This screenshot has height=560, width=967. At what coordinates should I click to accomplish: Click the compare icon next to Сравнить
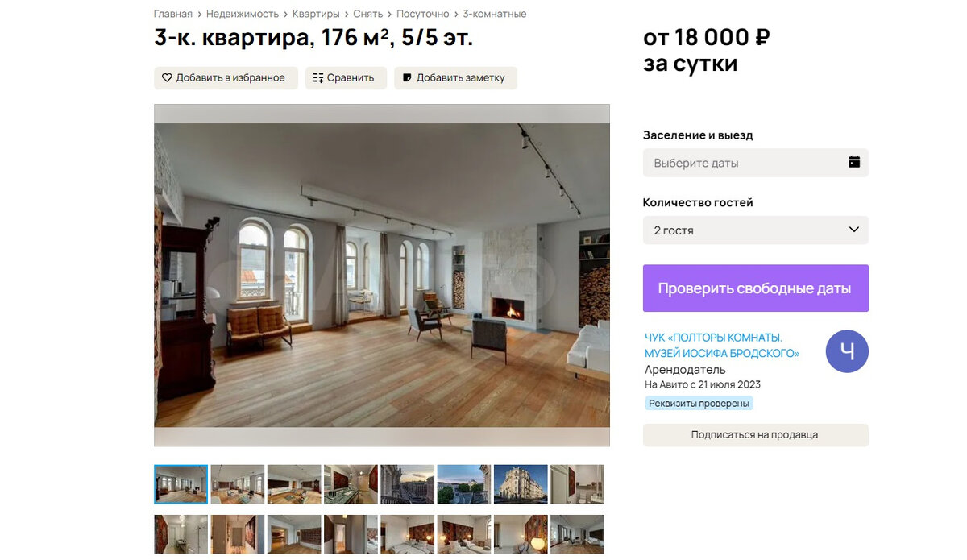[x=318, y=78]
